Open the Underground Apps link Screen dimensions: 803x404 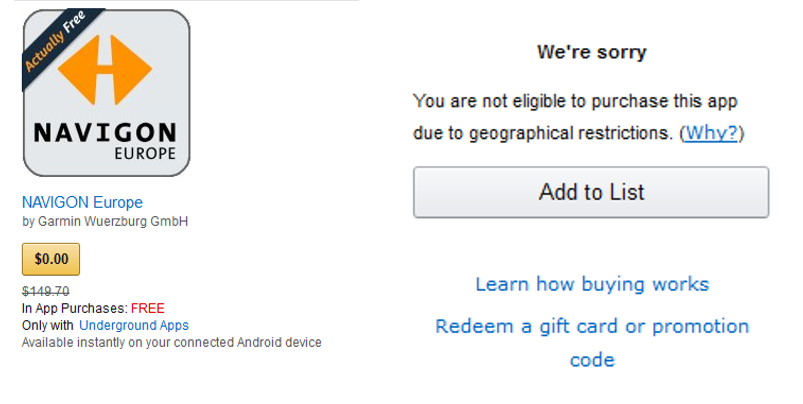[134, 326]
